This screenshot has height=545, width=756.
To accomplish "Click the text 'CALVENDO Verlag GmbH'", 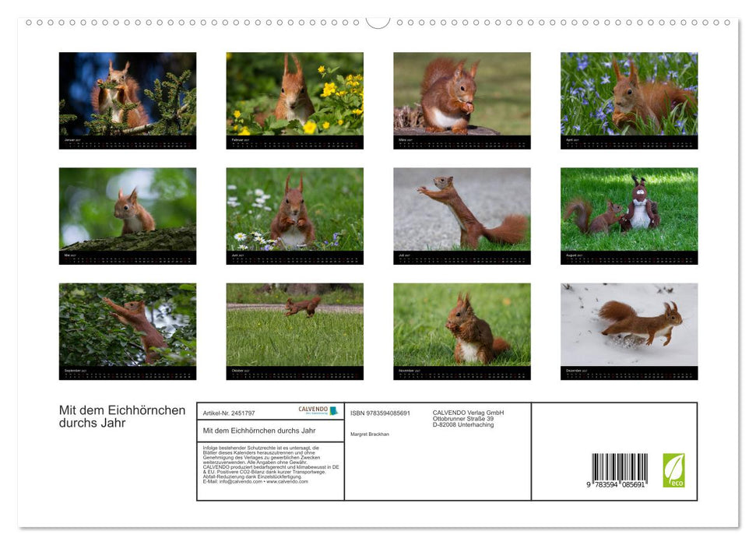I will coord(468,413).
